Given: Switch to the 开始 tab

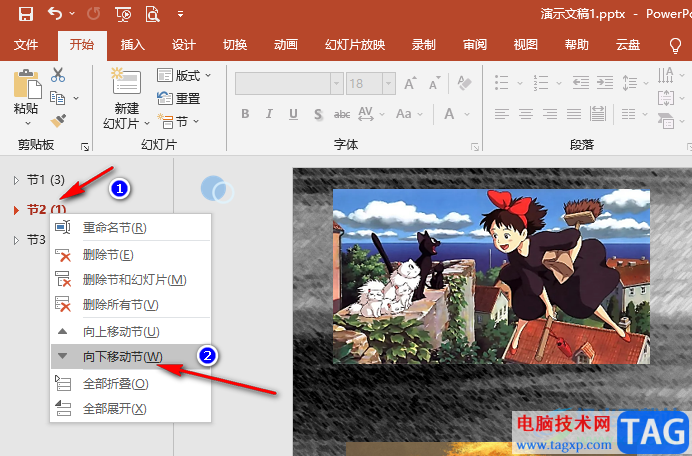Looking at the screenshot, I should (82, 45).
